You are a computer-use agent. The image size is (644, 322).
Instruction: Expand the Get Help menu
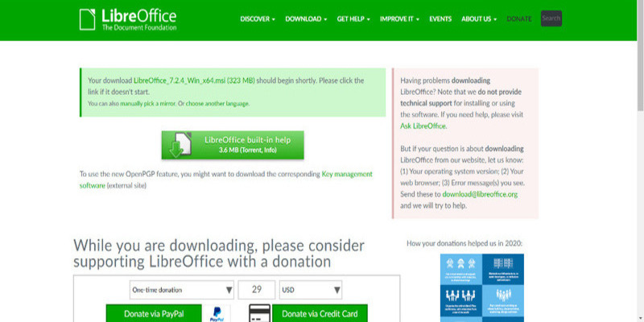click(x=353, y=19)
